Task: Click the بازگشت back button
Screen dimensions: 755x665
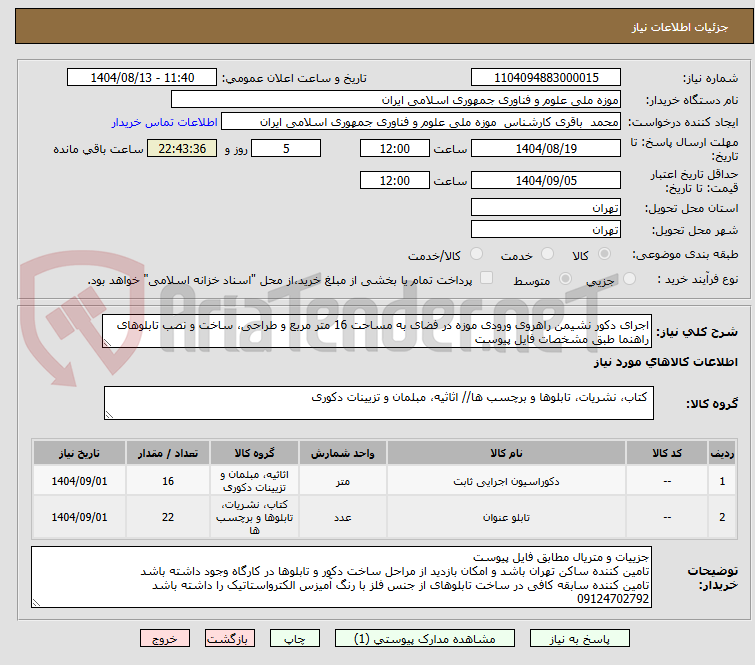Action: 230,639
